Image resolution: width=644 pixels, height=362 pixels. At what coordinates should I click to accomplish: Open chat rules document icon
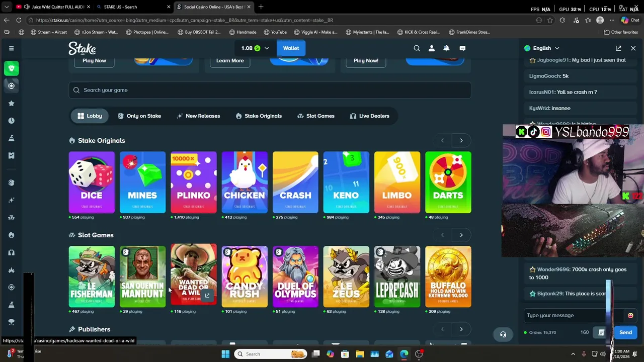pos(601,332)
